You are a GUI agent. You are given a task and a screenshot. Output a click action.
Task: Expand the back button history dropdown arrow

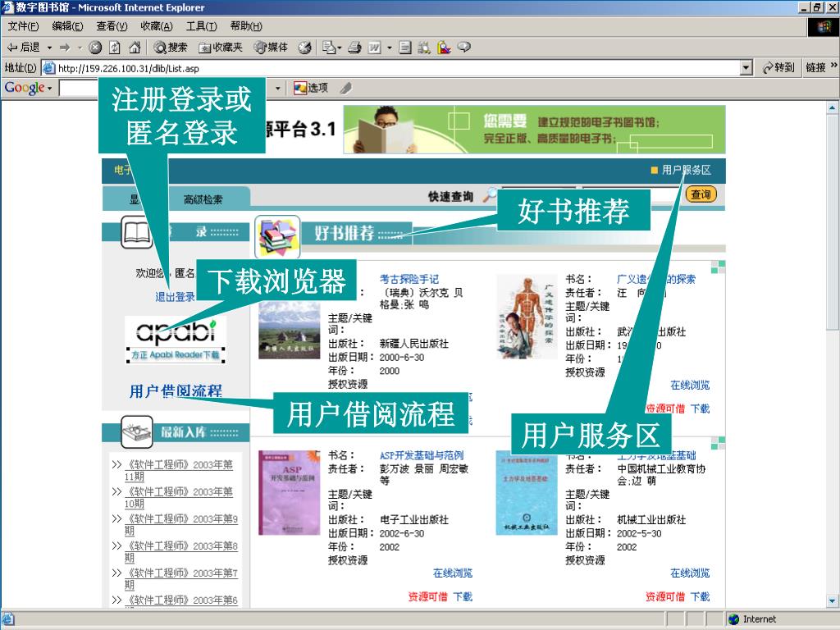[x=49, y=48]
